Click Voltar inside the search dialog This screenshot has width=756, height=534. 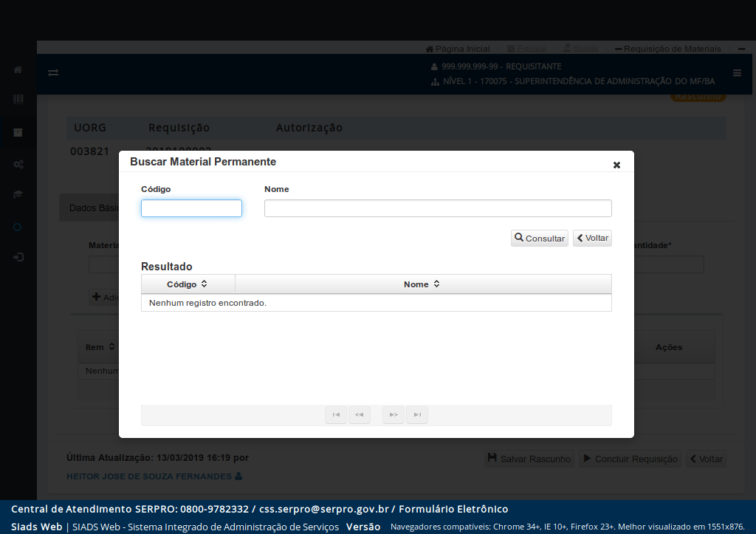point(592,239)
